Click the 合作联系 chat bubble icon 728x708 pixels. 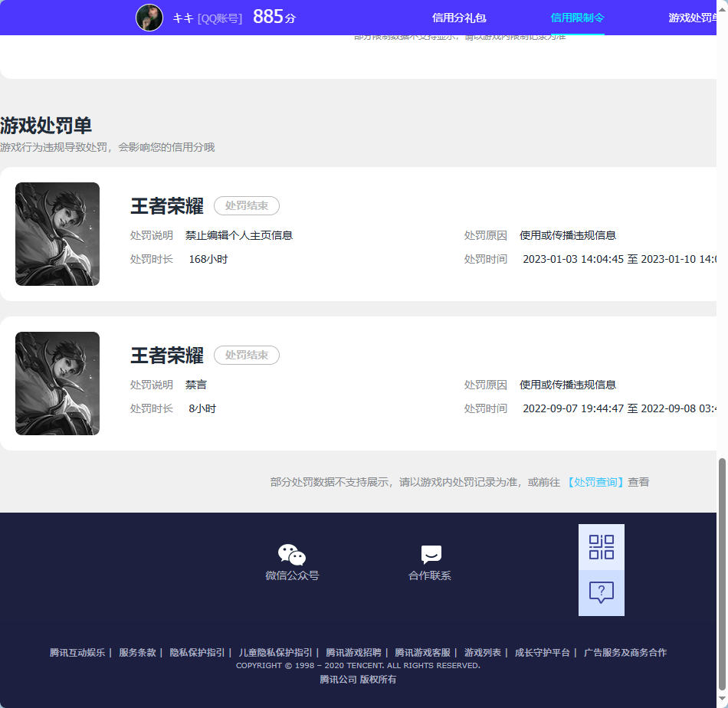click(431, 554)
